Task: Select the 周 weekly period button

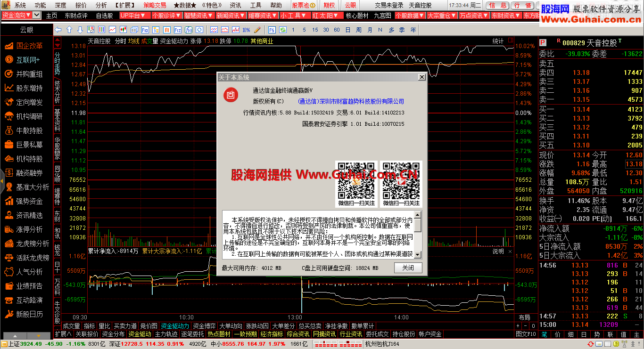Action: (x=359, y=30)
